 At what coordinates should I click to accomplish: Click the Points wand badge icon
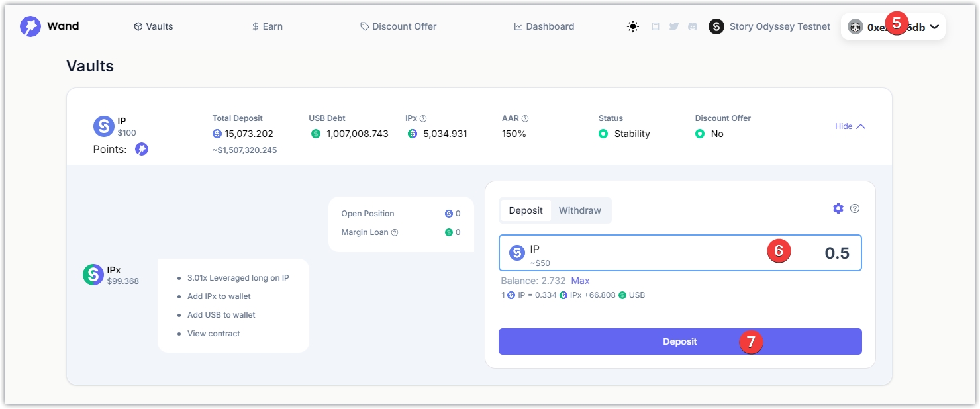pyautogui.click(x=142, y=149)
